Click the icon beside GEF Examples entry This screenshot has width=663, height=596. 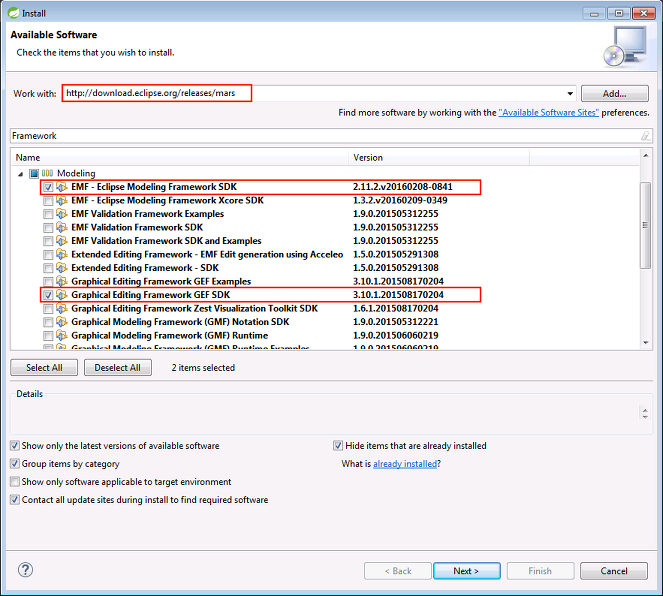(x=62, y=282)
